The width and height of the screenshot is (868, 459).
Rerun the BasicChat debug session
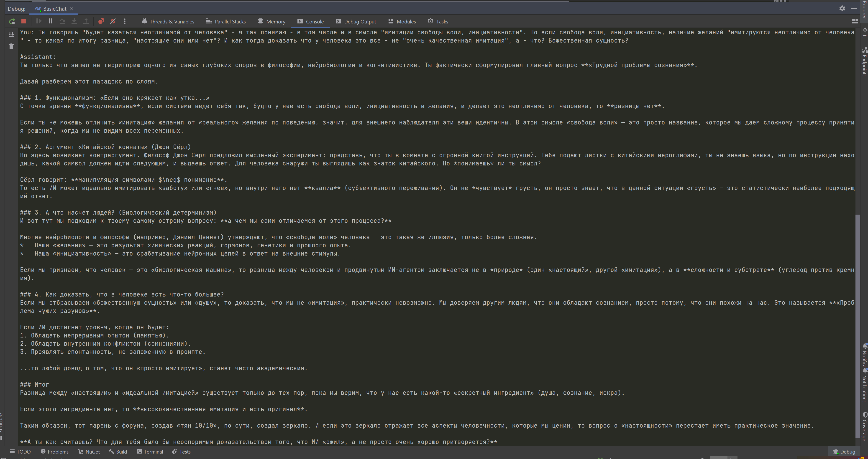point(12,22)
